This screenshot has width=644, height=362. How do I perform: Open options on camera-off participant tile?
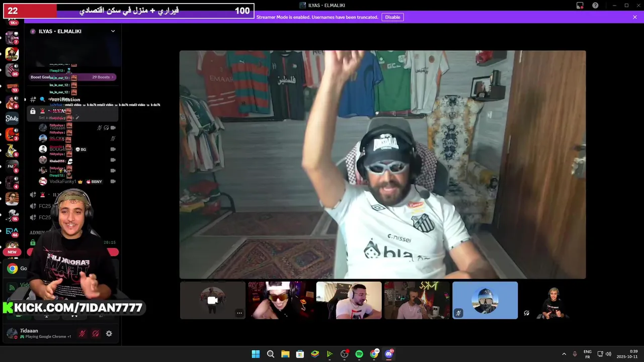239,313
